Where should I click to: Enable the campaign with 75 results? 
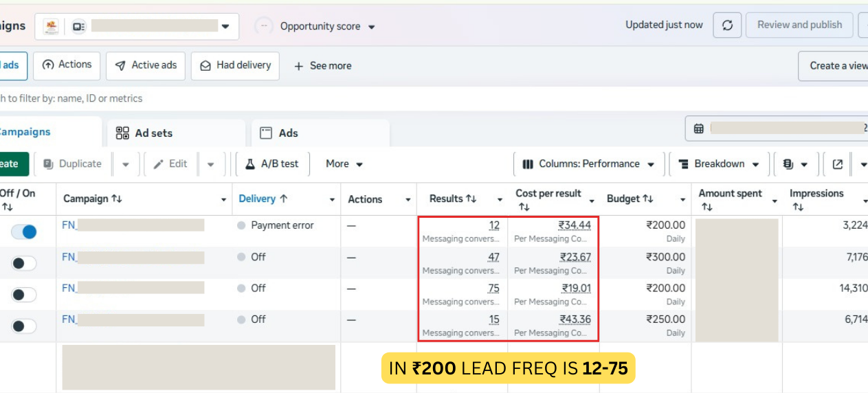[x=23, y=295]
